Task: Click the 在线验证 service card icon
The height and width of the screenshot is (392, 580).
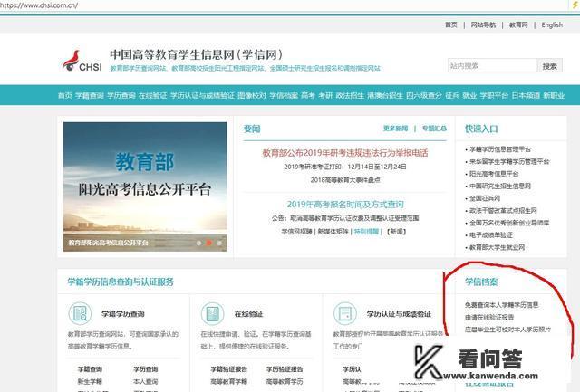Action: 212,313
